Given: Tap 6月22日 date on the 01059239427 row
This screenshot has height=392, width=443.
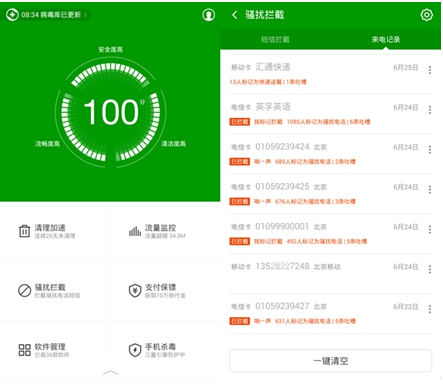Looking at the screenshot, I should point(406,306).
